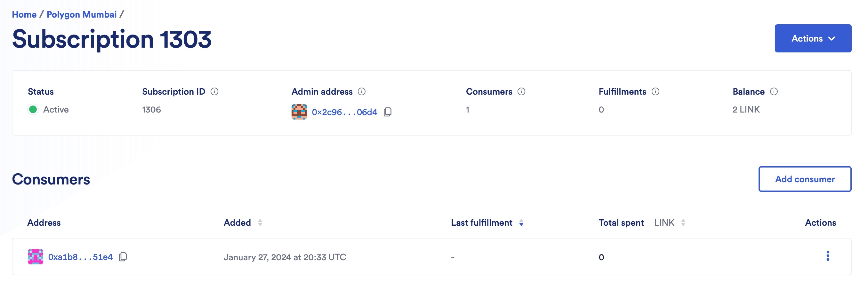Viewport: 868px width, 289px height.
Task: Navigate to Home via the breadcrumb
Action: pyautogui.click(x=24, y=14)
